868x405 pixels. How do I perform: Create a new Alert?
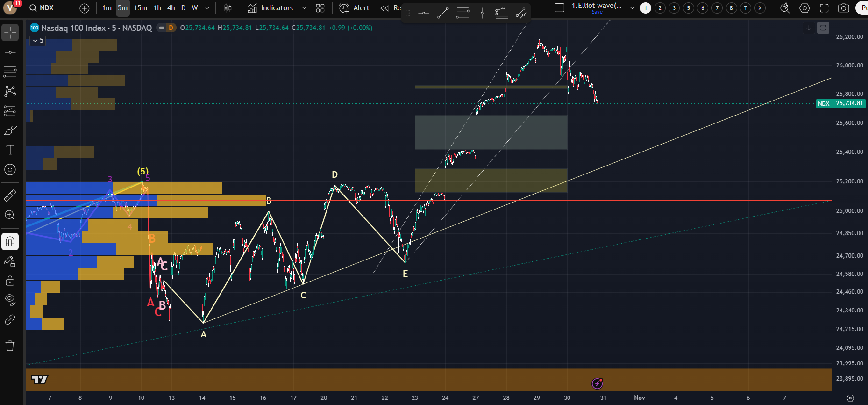tap(354, 8)
